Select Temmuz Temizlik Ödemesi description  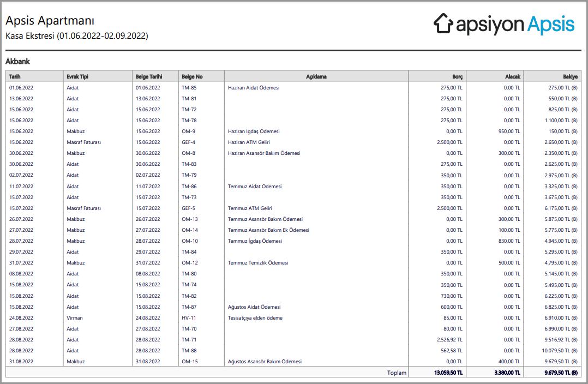(258, 262)
